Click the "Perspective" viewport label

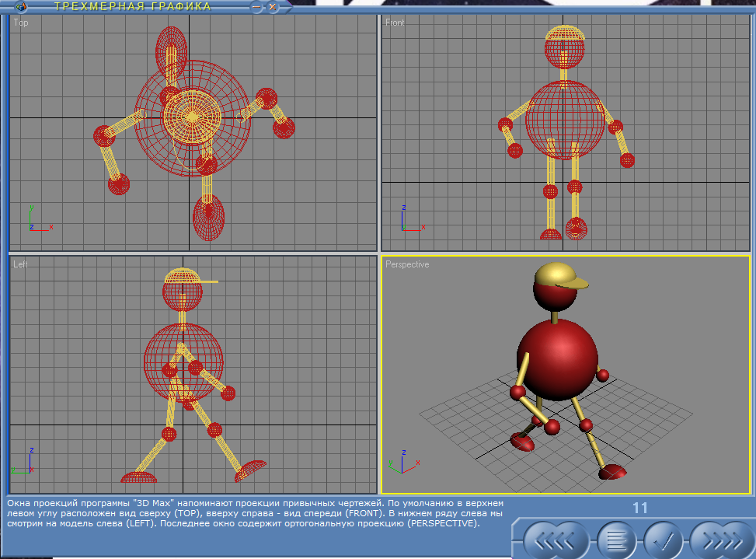(x=407, y=264)
